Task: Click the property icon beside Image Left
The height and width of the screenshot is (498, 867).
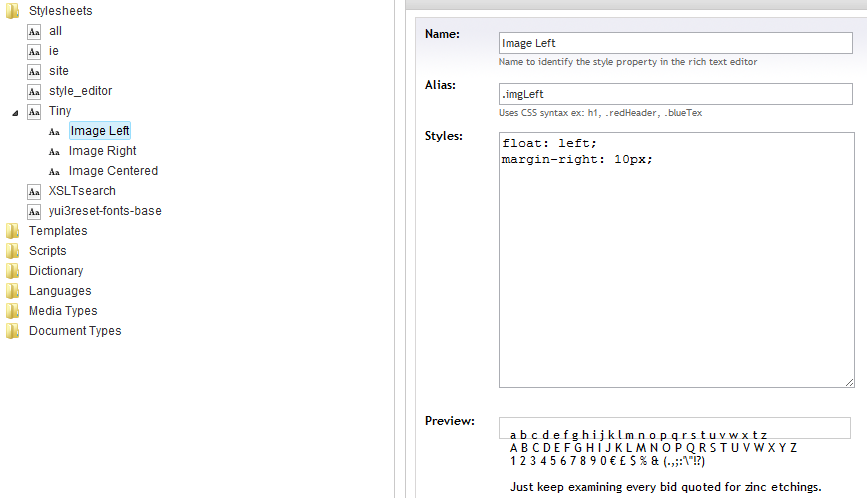Action: [54, 132]
